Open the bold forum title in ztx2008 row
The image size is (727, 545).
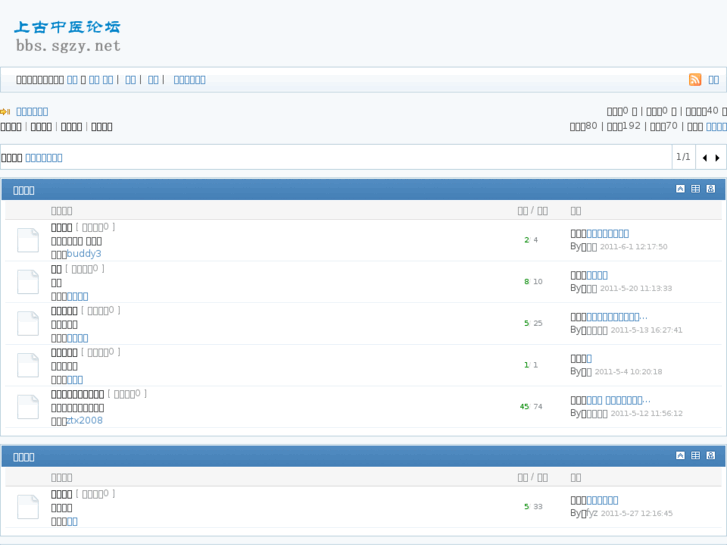click(77, 394)
